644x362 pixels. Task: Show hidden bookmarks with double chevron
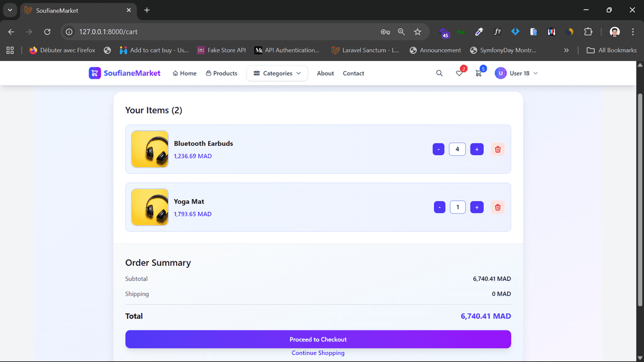pos(566,50)
